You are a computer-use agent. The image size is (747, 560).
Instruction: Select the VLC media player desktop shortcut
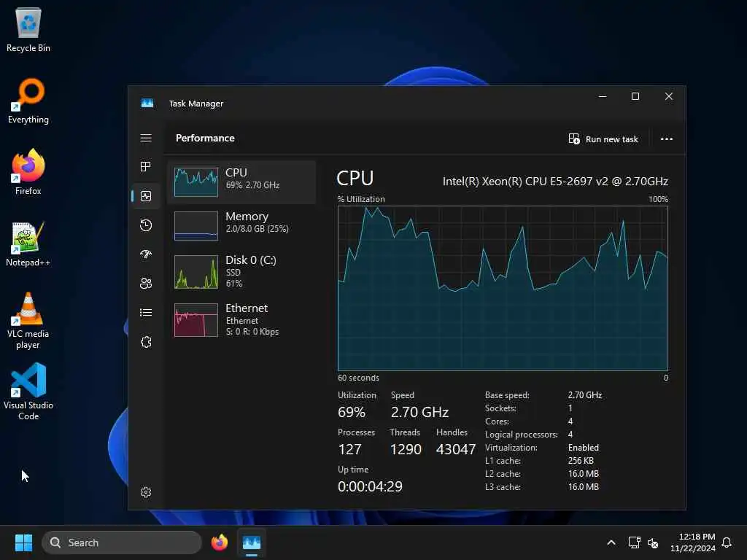28,321
